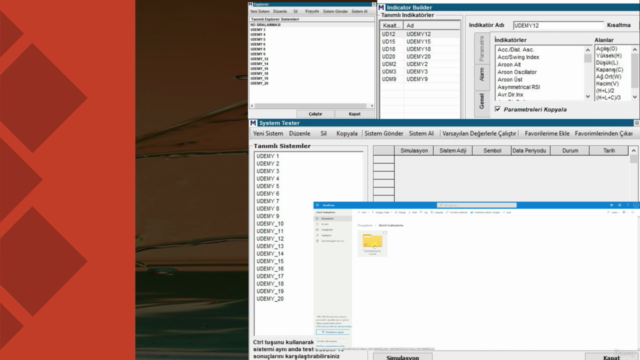
Task: Click Favorilerime Ekle
Action: coord(547,133)
